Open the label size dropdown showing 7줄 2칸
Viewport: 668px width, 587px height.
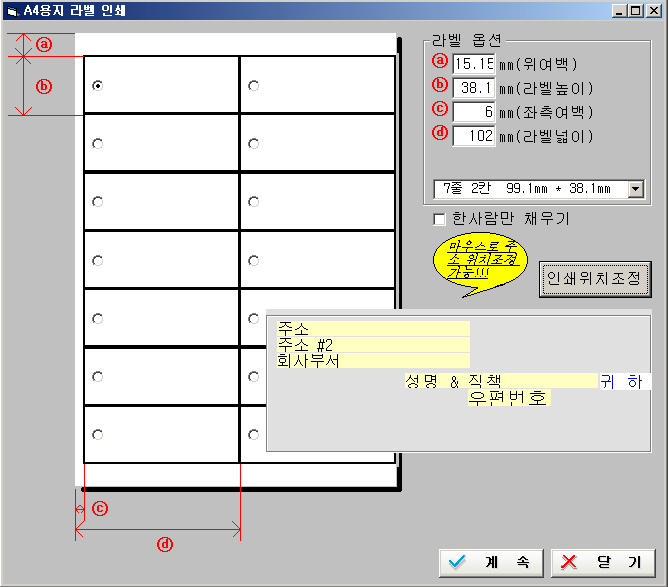pos(635,188)
